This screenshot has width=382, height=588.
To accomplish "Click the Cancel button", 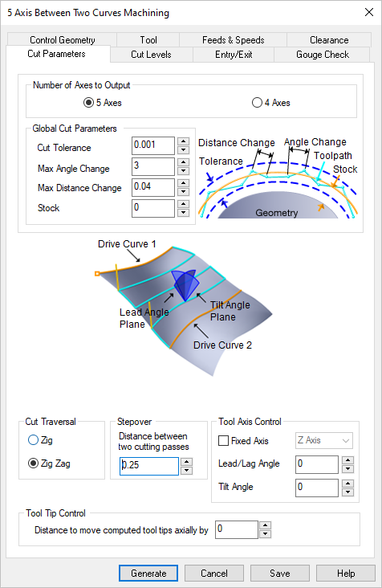I will [x=214, y=574].
